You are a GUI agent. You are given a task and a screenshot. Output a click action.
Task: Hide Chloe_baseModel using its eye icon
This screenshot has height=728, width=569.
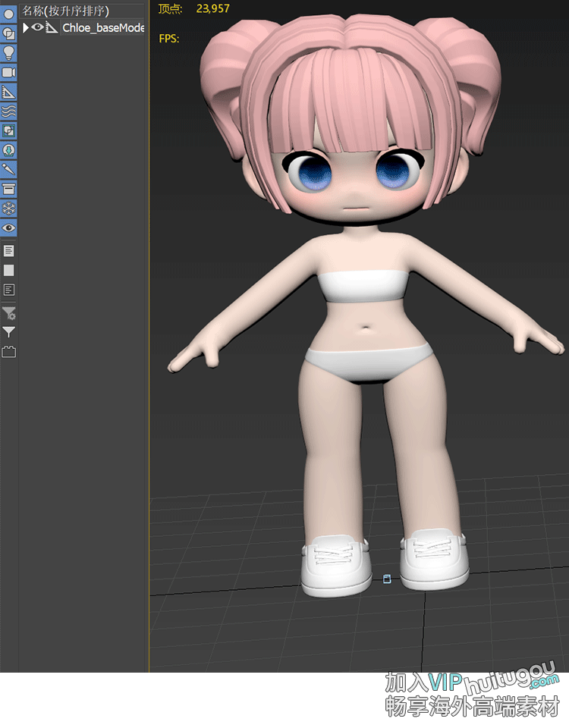click(37, 27)
